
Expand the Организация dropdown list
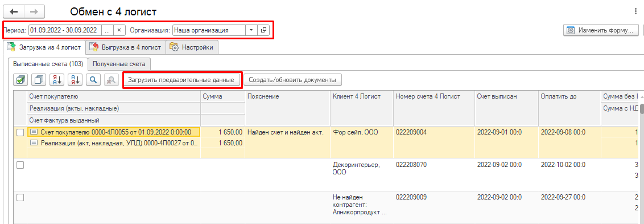click(251, 30)
